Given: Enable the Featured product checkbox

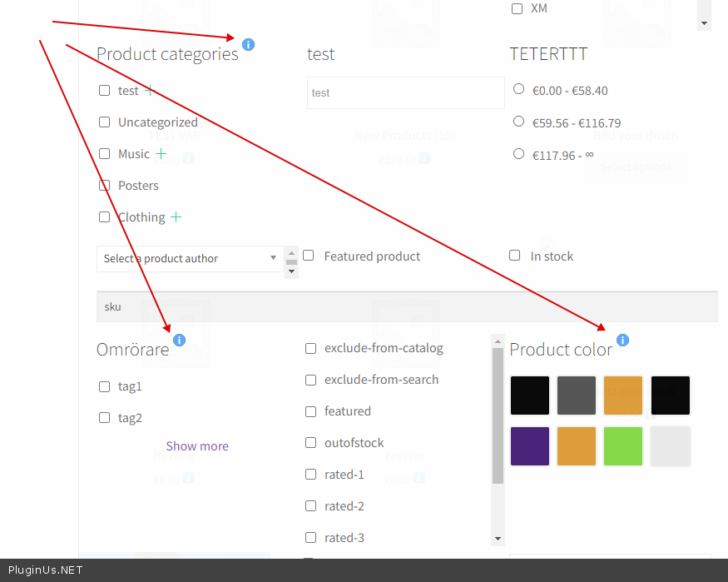Looking at the screenshot, I should coord(309,256).
